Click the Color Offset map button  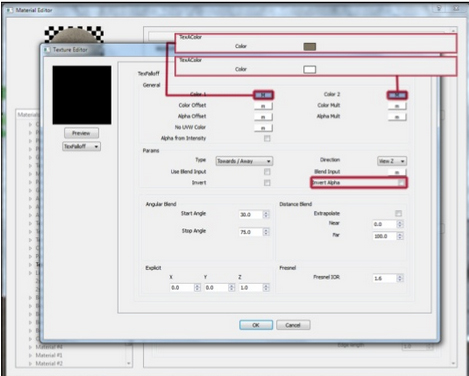[x=263, y=106]
